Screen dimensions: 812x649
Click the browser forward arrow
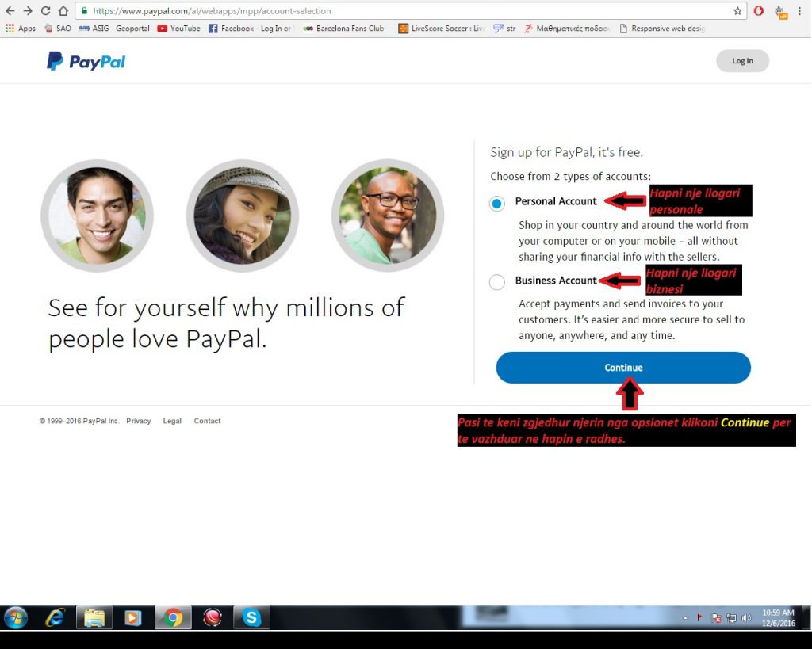pyautogui.click(x=28, y=11)
